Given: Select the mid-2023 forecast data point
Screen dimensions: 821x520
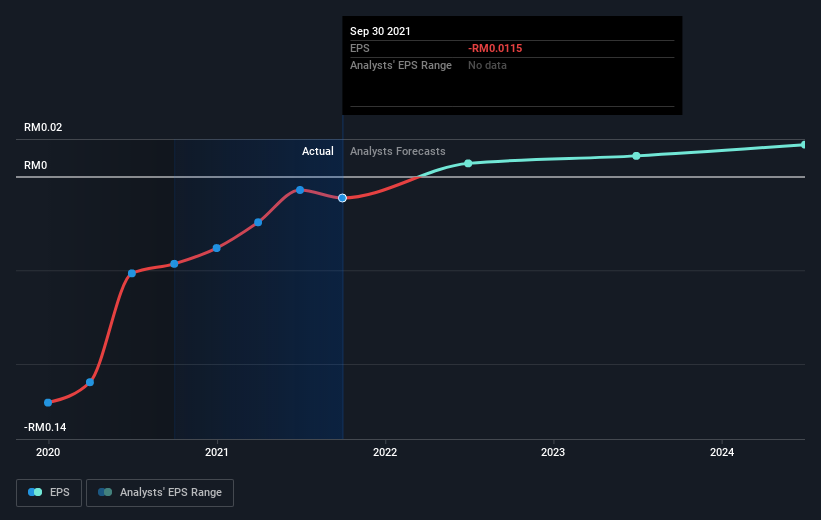Looking at the screenshot, I should [636, 156].
